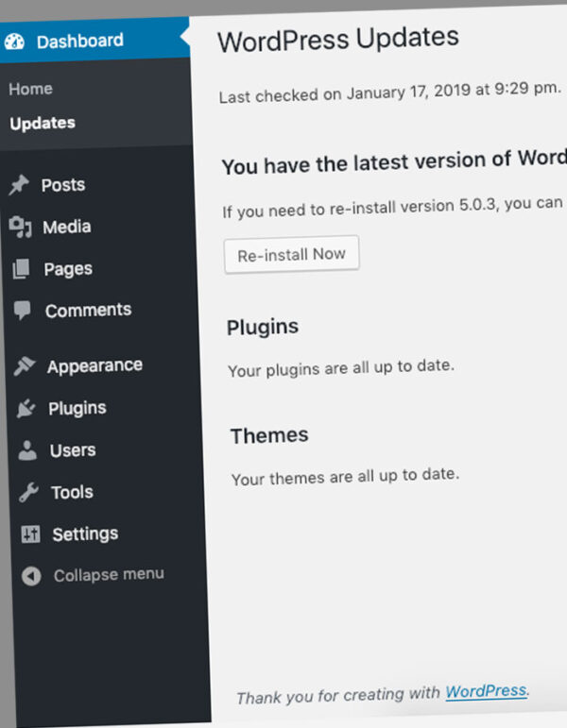Click the Settings sliders icon

point(30,534)
